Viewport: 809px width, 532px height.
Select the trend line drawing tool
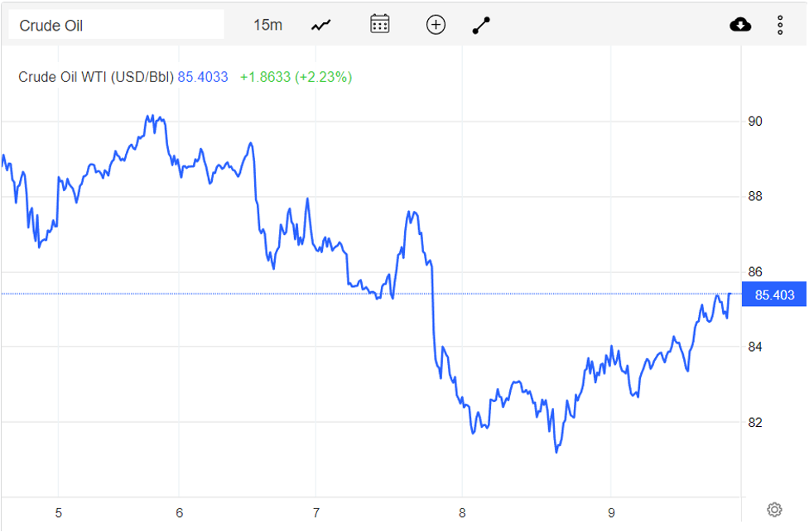[x=481, y=24]
